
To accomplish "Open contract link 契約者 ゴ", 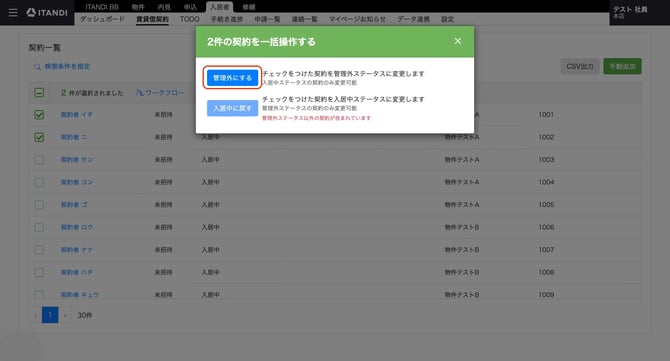I will click(x=73, y=205).
